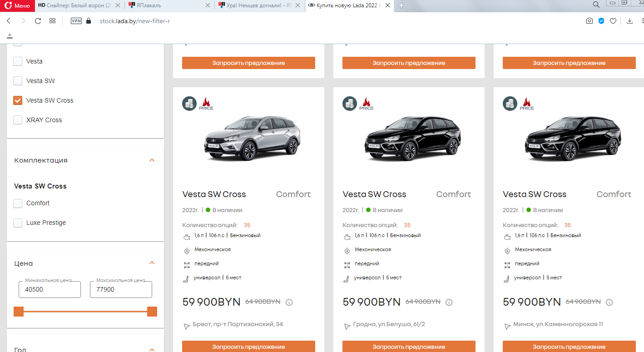This screenshot has height=352, width=644.
Task: Click the PRICE flame icon on Брест card
Action: click(206, 104)
